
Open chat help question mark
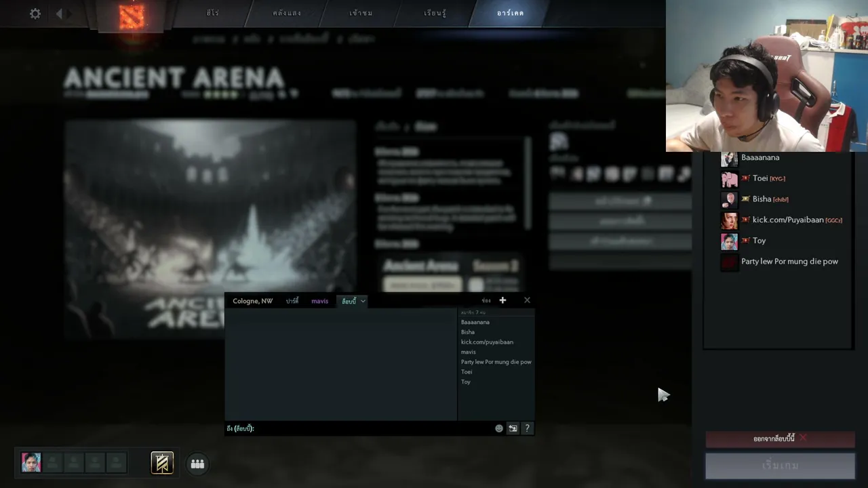point(527,428)
